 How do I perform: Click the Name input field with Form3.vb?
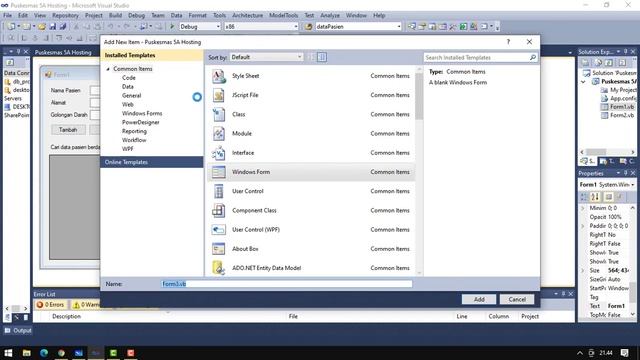click(x=287, y=284)
